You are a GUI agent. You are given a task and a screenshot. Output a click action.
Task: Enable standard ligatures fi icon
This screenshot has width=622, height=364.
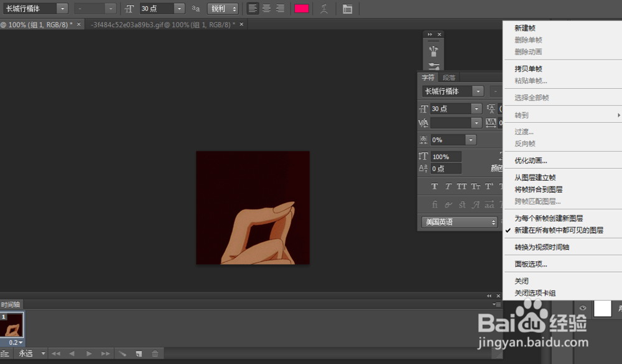[x=434, y=204]
